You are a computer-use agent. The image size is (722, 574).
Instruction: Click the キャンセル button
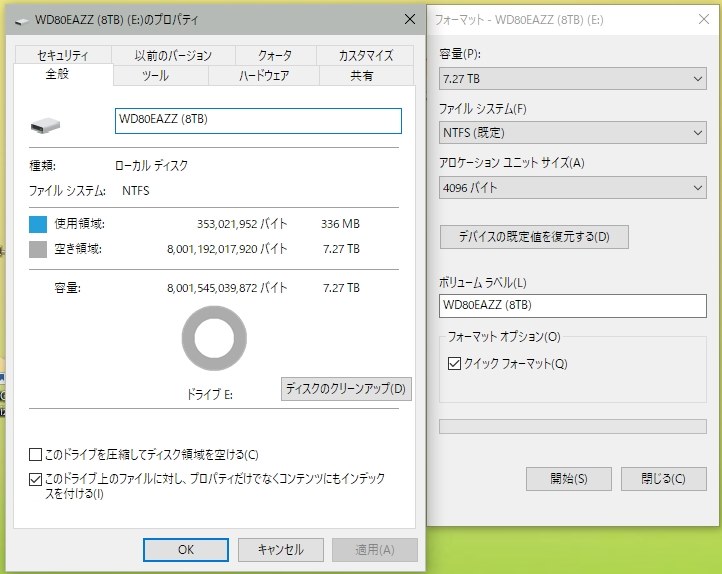[x=281, y=550]
